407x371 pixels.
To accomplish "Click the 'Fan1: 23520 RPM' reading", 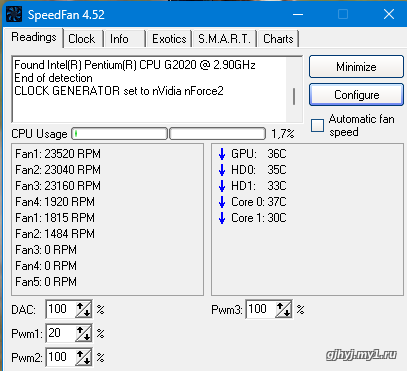I will pos(58,154).
